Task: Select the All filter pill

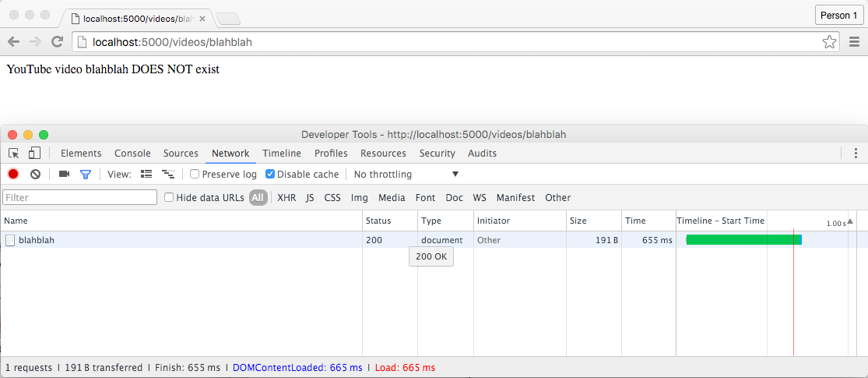Action: [x=258, y=197]
